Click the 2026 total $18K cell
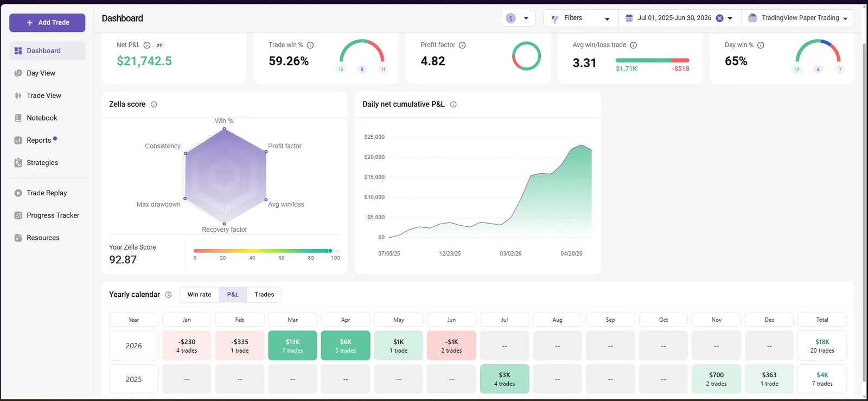The height and width of the screenshot is (401, 868). coord(822,346)
